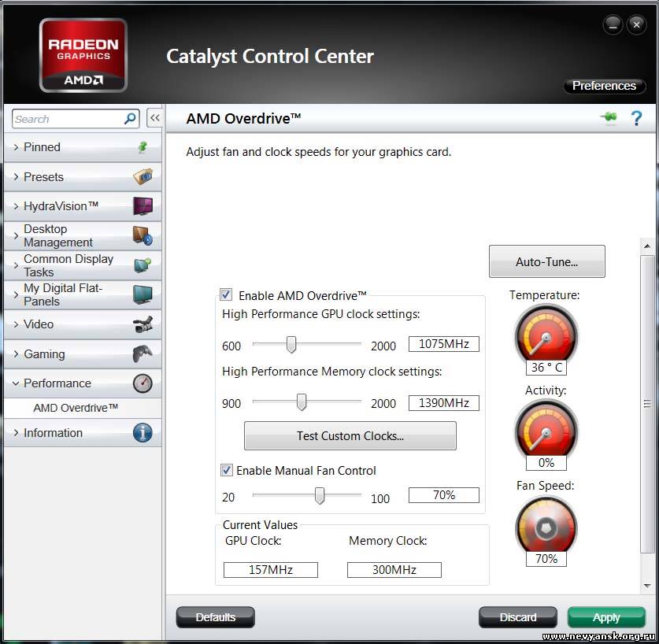This screenshot has height=644, width=659.
Task: Click the HydraVision monitor icon
Action: click(143, 206)
